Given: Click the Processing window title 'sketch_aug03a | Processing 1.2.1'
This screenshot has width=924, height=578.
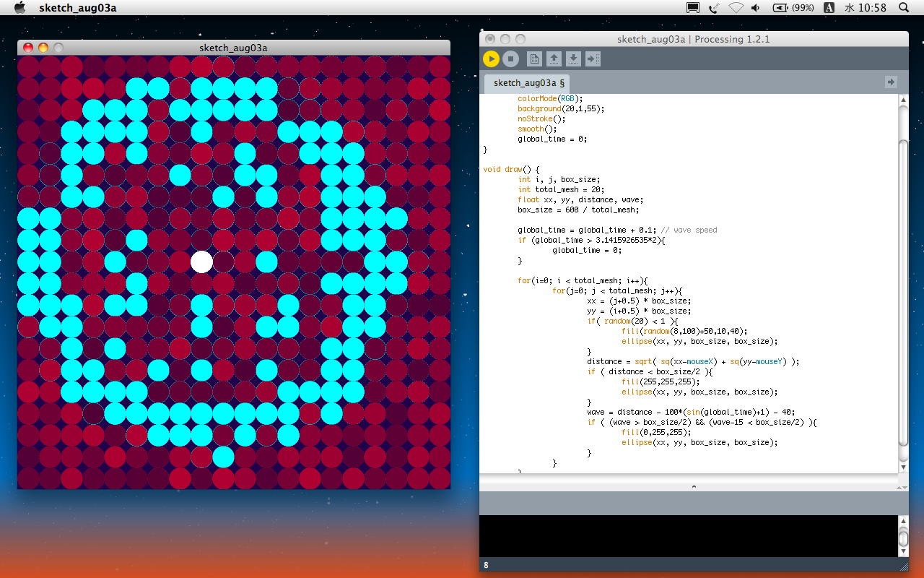Looking at the screenshot, I should 694,39.
